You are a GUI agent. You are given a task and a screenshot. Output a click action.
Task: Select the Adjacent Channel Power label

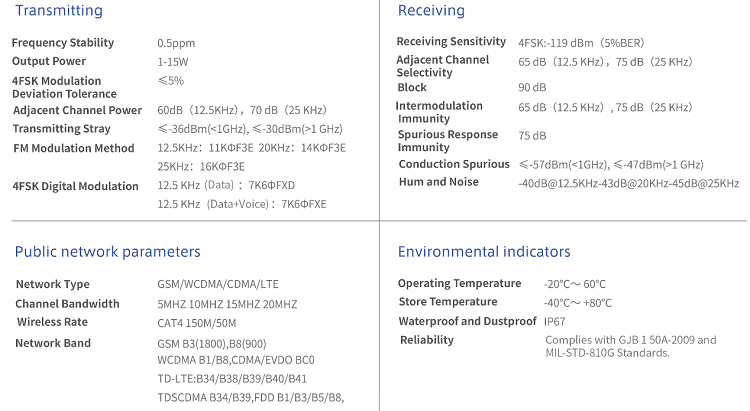point(77,111)
